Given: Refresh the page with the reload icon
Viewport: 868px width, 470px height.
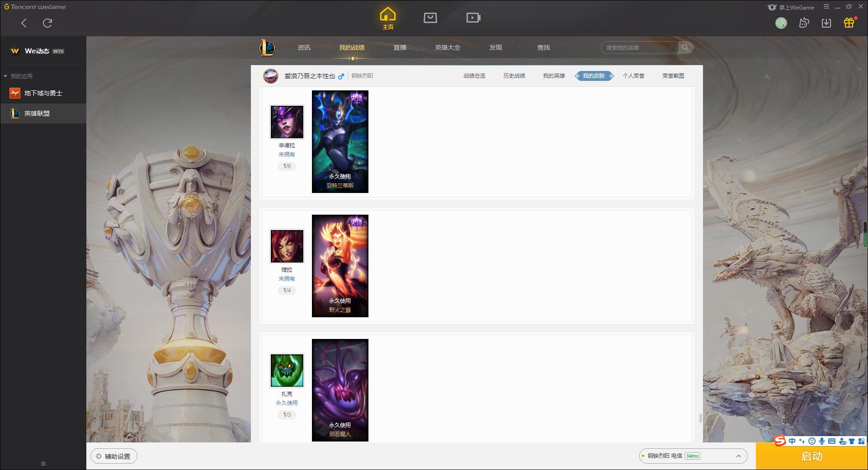Looking at the screenshot, I should coord(47,23).
